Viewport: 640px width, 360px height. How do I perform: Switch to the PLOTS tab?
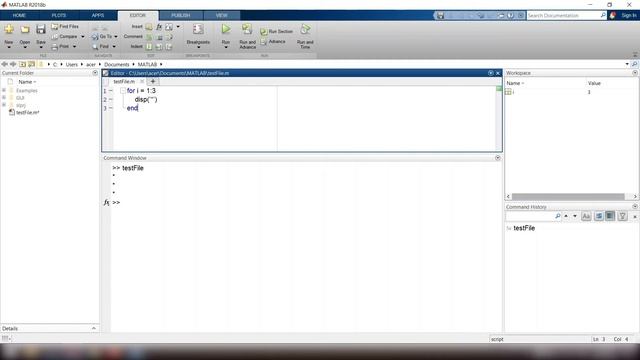pos(59,16)
